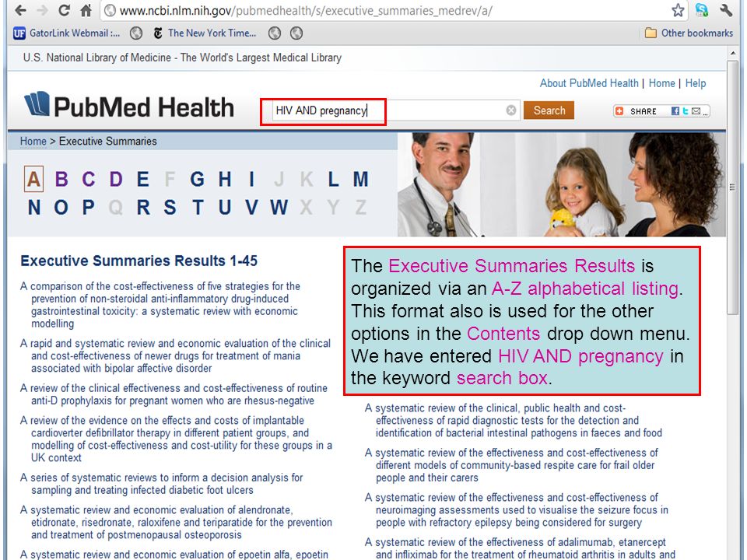The image size is (747, 560).
Task: Go back with the browser back arrow
Action: coord(20,10)
